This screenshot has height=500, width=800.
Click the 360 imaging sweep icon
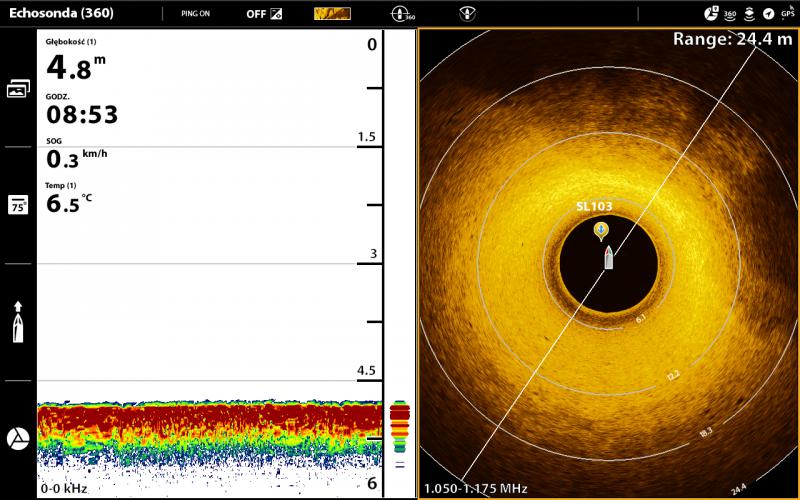(x=402, y=14)
